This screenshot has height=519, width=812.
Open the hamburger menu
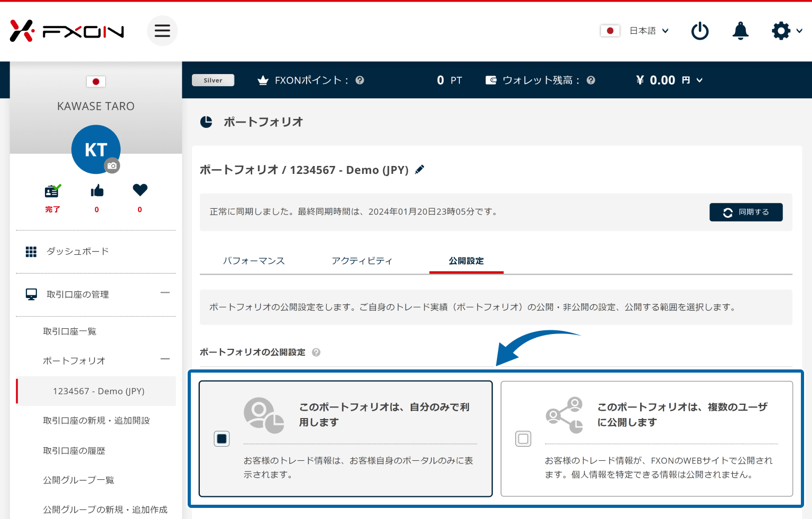coord(162,31)
